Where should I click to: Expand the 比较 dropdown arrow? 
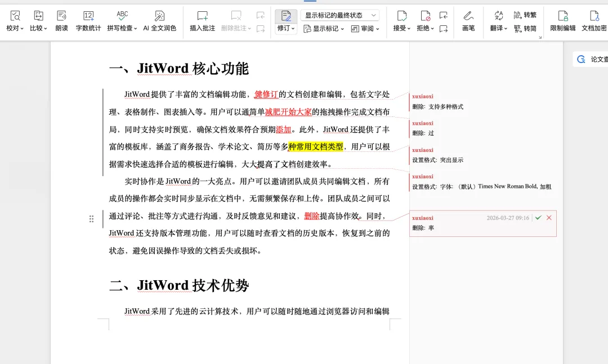tap(46, 29)
